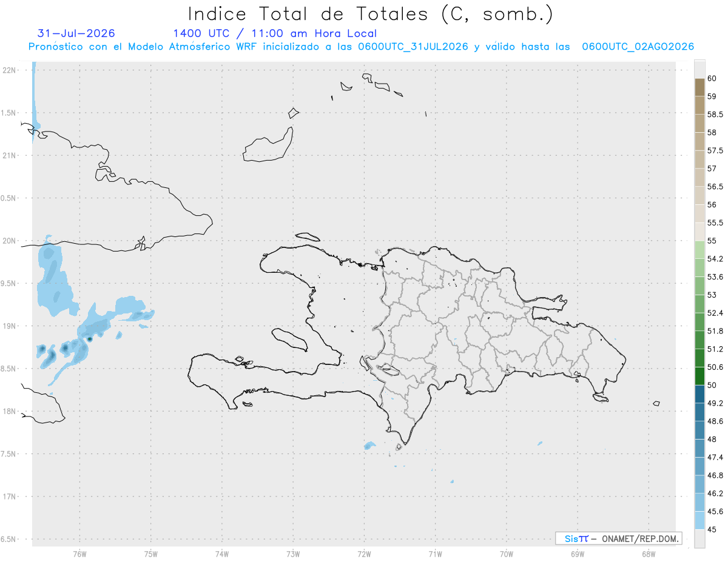Pick the tan legend band between 57 and 57.5
The width and height of the screenshot is (728, 562).
click(x=699, y=159)
